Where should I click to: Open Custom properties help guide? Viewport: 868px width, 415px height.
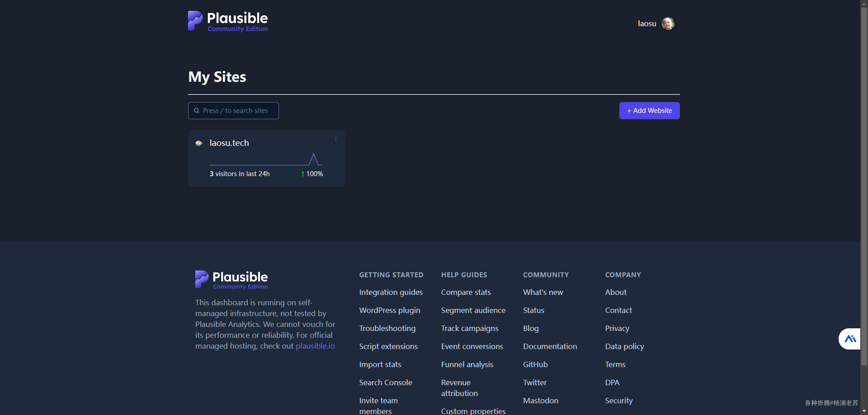coord(473,411)
